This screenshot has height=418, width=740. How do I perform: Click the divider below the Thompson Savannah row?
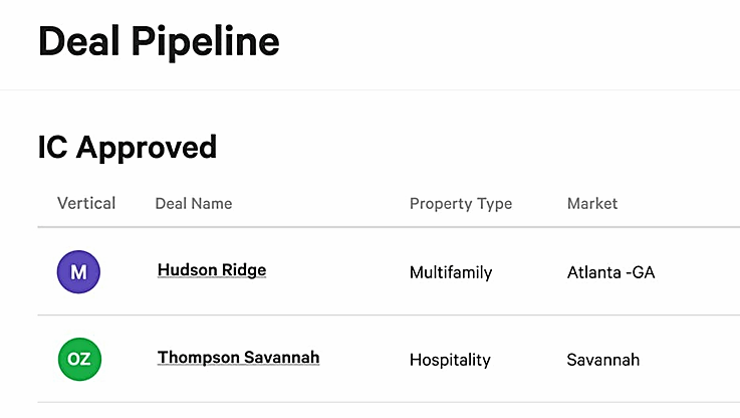pos(389,402)
